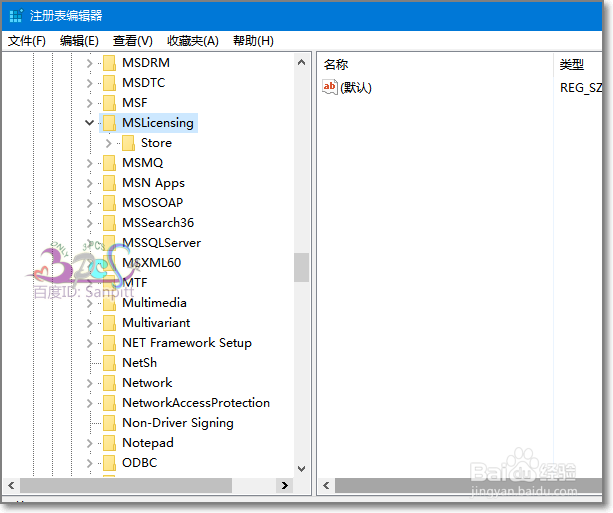
Task: Select the Non-Driver Signing key label
Action: click(178, 423)
